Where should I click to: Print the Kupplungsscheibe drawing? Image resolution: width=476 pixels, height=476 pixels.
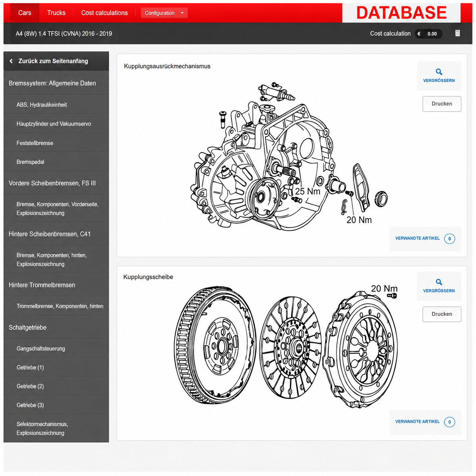[442, 314]
